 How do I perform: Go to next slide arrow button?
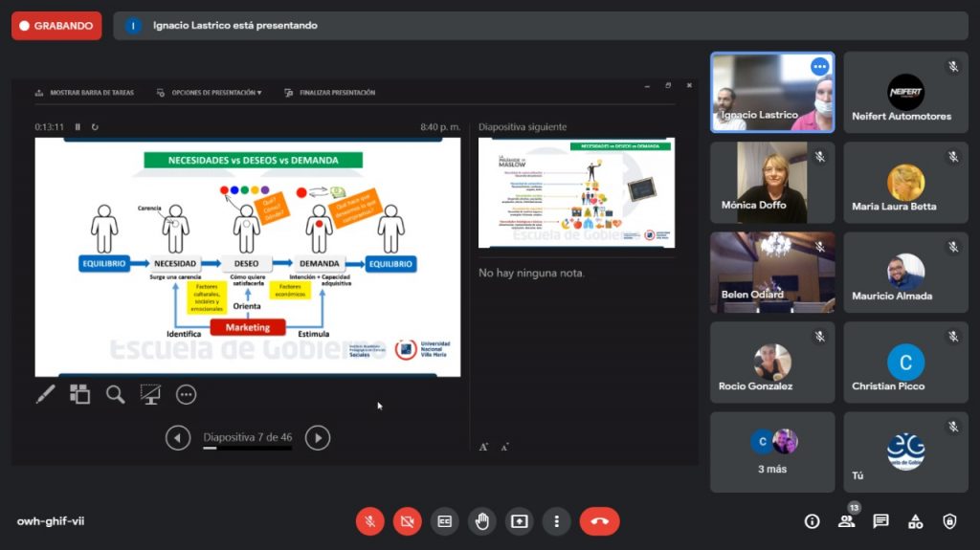(x=318, y=438)
